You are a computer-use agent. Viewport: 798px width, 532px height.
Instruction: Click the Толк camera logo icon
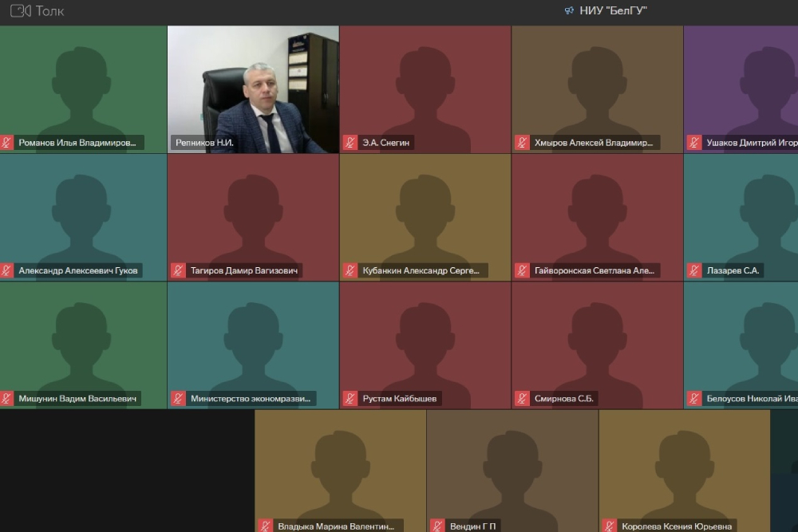pyautogui.click(x=20, y=11)
